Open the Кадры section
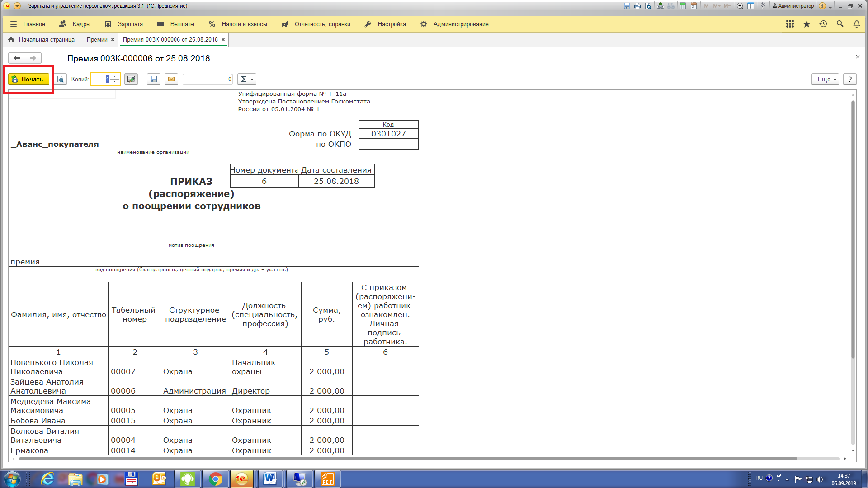The height and width of the screenshot is (488, 868). tap(75, 24)
